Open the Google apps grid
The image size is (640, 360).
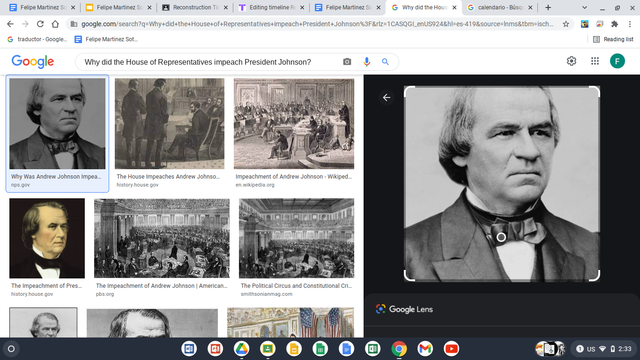(595, 61)
